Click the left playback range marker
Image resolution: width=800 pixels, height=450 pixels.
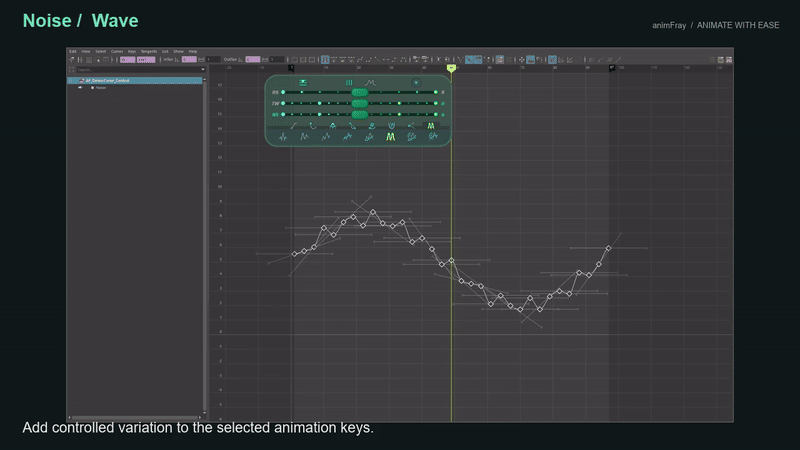click(x=291, y=67)
